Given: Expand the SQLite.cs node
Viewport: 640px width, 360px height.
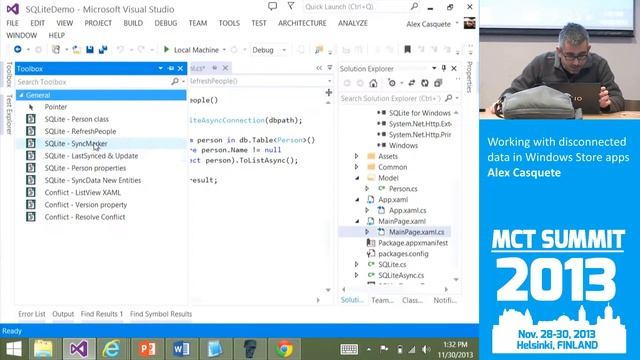Looking at the screenshot, I should coord(356,264).
